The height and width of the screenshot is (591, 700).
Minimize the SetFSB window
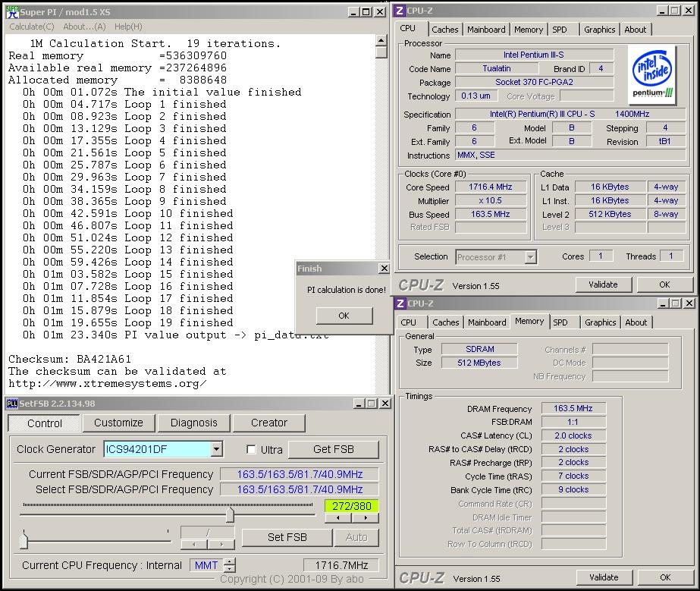(x=359, y=404)
